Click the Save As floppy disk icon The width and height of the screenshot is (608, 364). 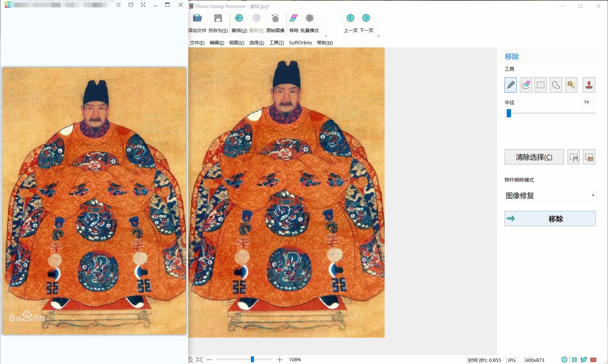pyautogui.click(x=218, y=18)
